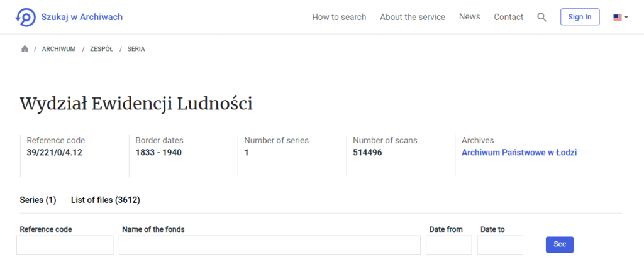
Task: Open About the service menu item
Action: pos(413,17)
